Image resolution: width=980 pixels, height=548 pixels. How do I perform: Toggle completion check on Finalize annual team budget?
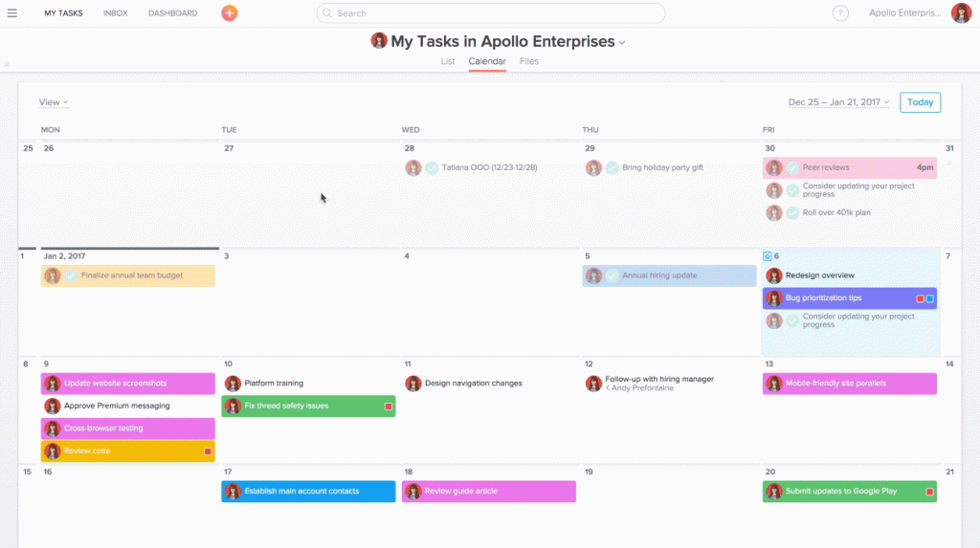(x=71, y=275)
